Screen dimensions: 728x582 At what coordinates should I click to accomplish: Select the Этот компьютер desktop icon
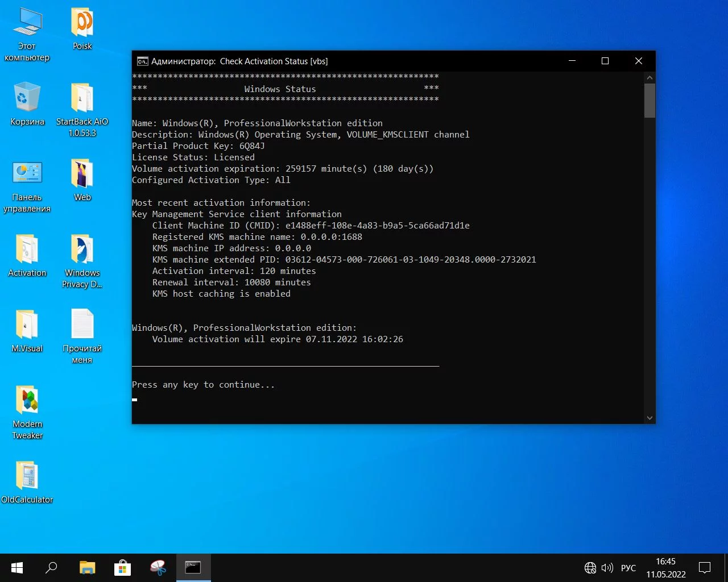(27, 23)
